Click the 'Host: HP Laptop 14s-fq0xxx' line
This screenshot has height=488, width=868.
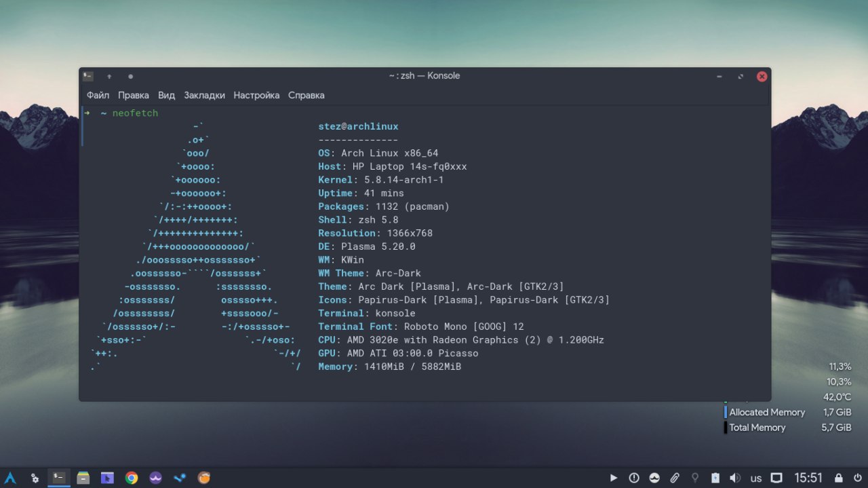[x=393, y=166]
